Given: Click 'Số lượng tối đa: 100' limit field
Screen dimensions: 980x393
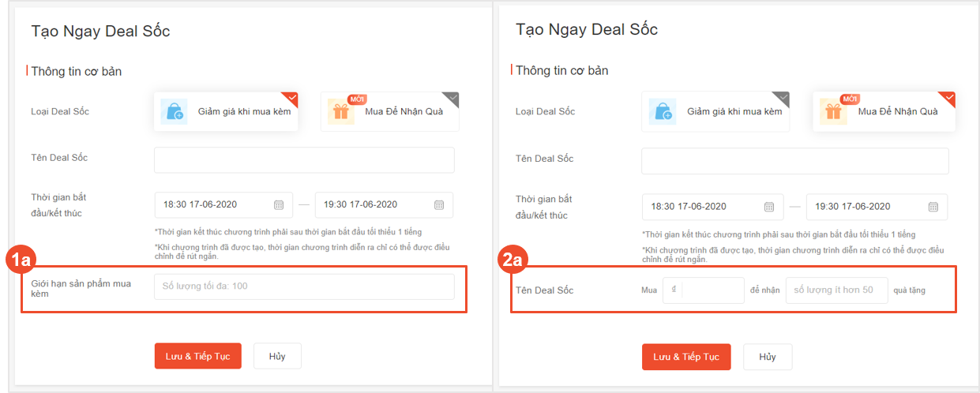Looking at the screenshot, I should click(x=304, y=286).
